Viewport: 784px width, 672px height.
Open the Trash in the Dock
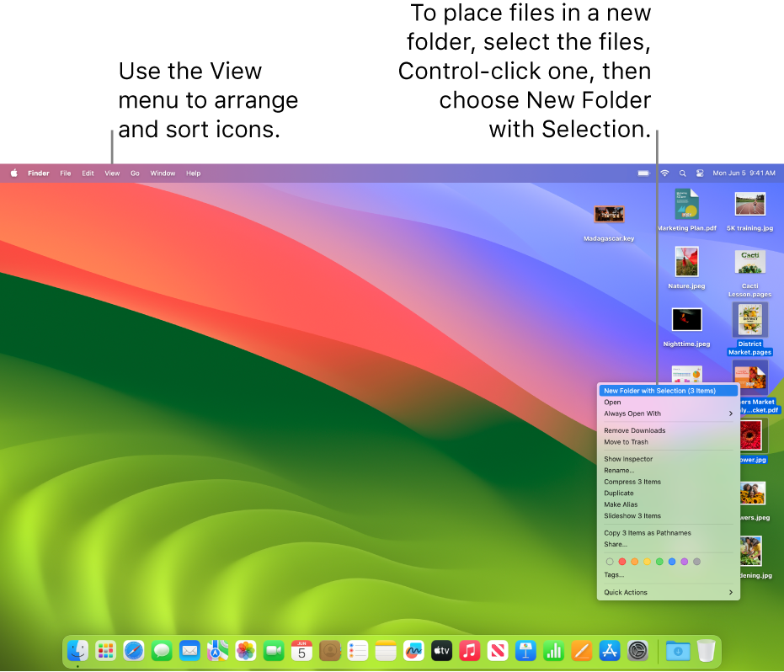tap(706, 651)
